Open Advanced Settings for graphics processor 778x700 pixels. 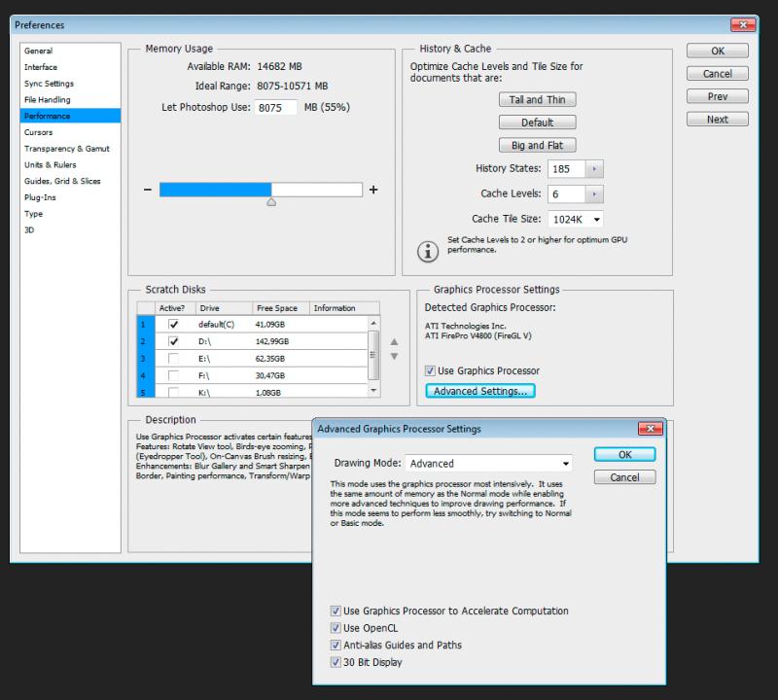pyautogui.click(x=480, y=391)
